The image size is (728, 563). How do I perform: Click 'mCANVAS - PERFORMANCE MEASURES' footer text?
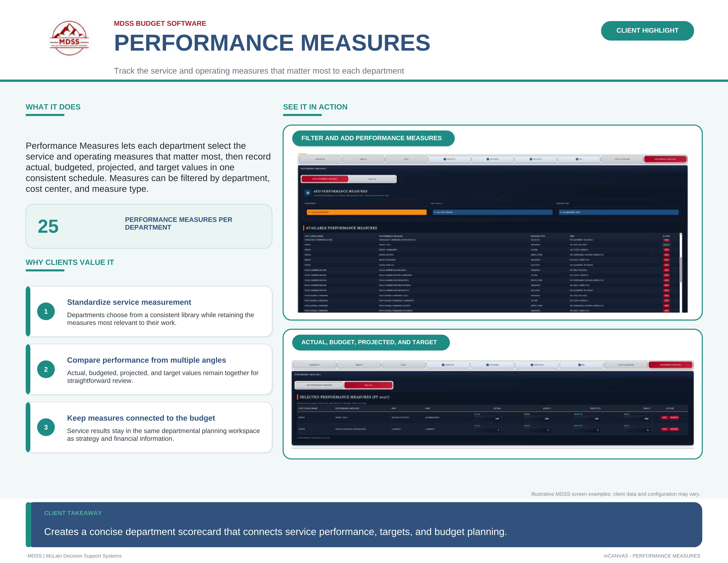652,556
